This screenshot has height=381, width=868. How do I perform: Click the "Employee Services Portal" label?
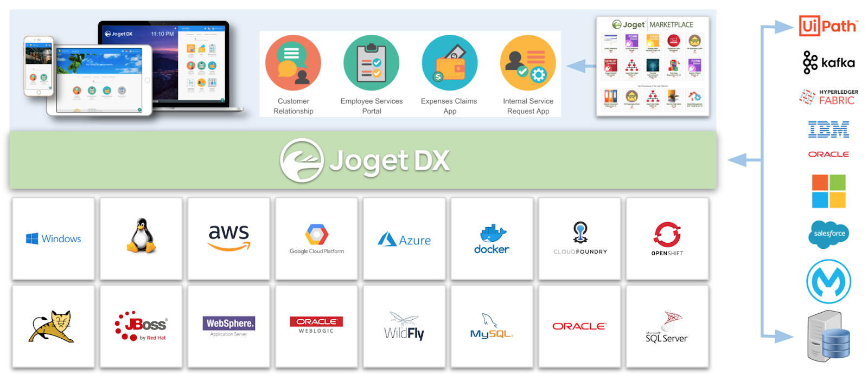372,106
